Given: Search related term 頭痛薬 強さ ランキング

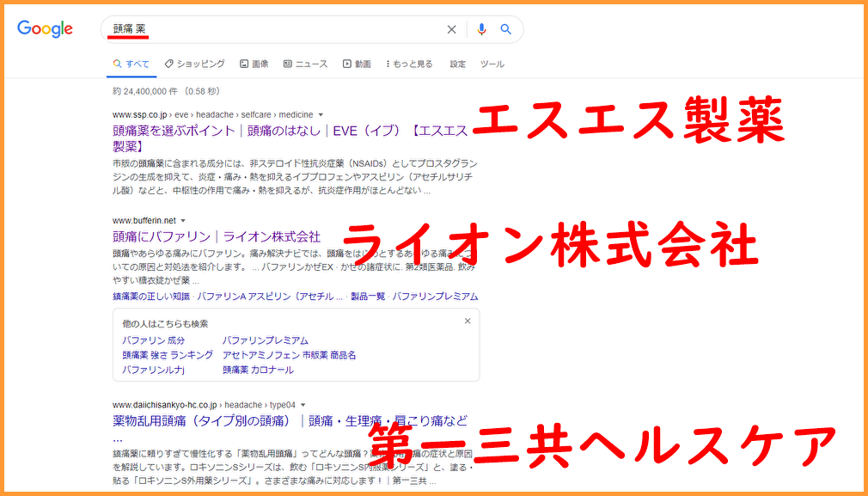Looking at the screenshot, I should coord(168,355).
